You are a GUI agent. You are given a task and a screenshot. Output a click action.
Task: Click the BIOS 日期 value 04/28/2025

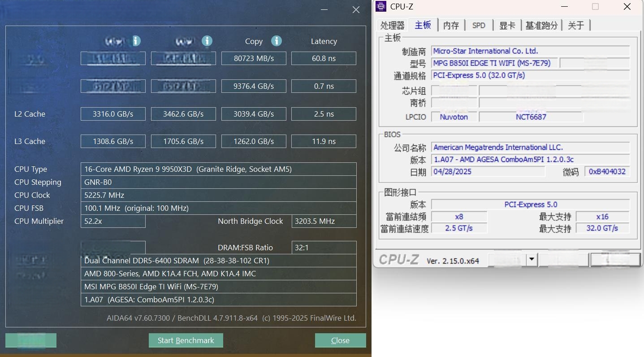488,172
